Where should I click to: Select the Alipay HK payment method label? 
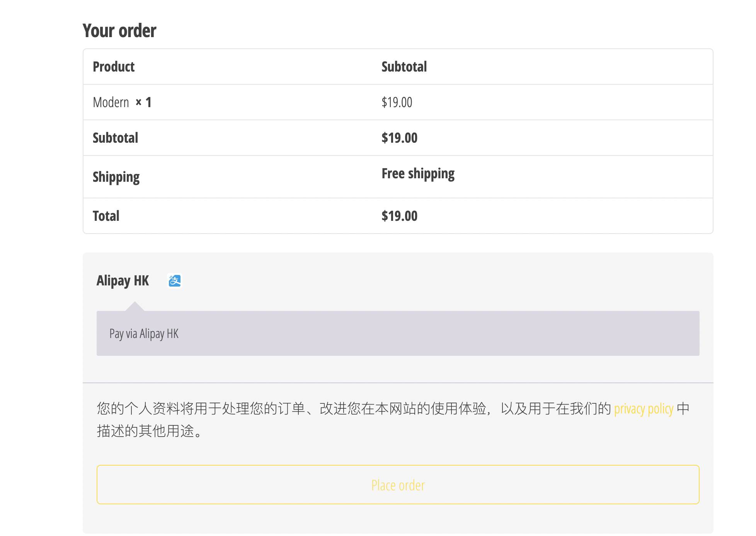[x=123, y=281]
